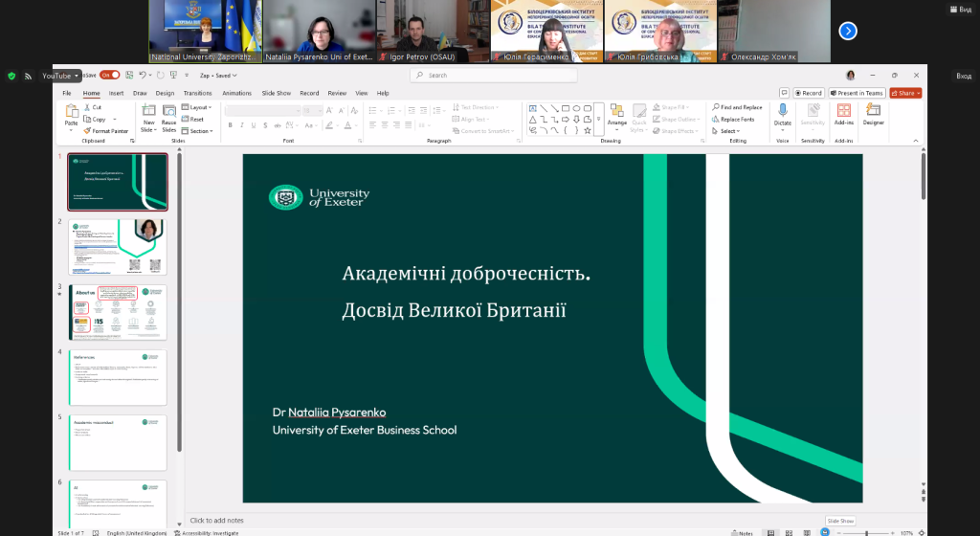The height and width of the screenshot is (536, 980).
Task: Toggle text Shadow formatting
Action: pyautogui.click(x=266, y=125)
